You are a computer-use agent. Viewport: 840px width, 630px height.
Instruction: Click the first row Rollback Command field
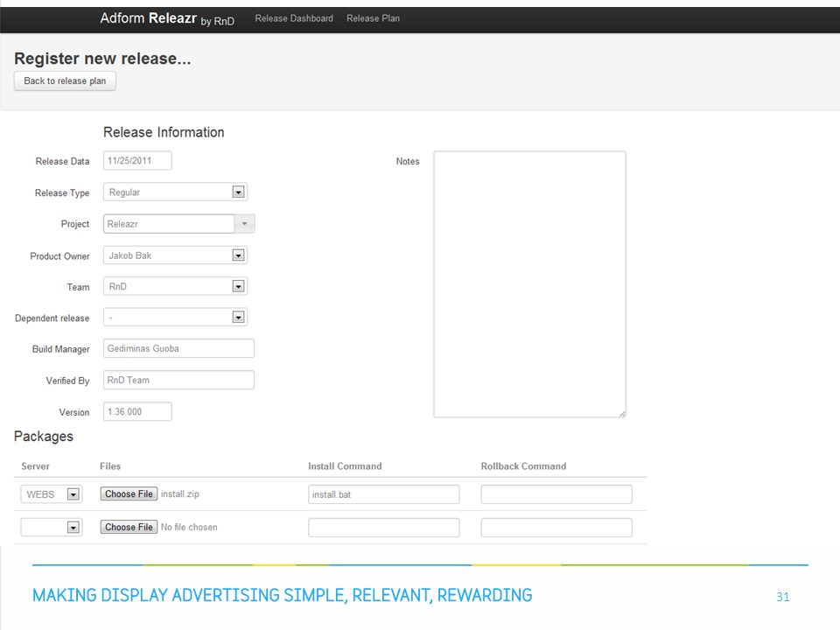click(556, 494)
